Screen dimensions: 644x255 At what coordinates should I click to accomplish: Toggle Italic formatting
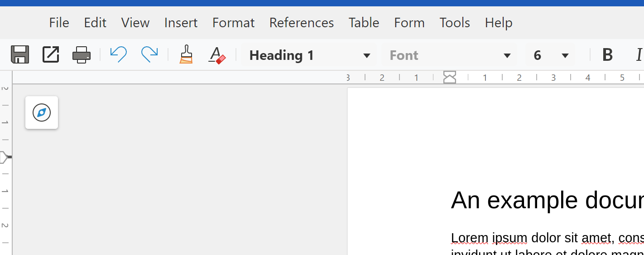[639, 55]
